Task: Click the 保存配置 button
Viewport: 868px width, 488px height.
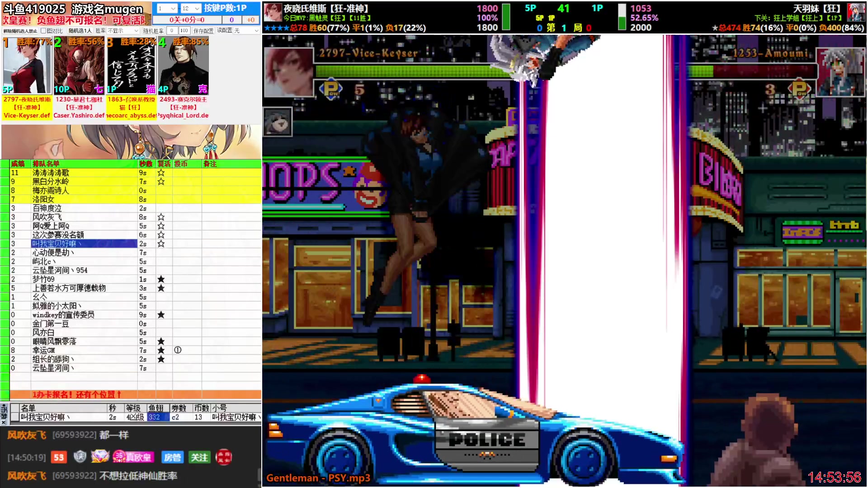Action: (203, 31)
